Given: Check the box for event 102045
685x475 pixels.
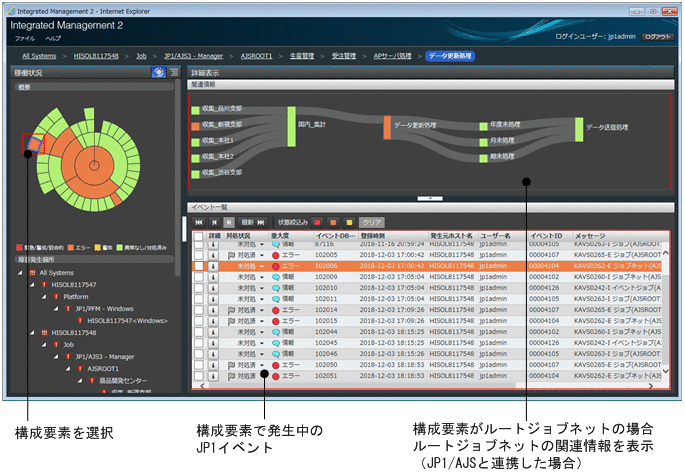Looking at the screenshot, I should pyautogui.click(x=199, y=343).
